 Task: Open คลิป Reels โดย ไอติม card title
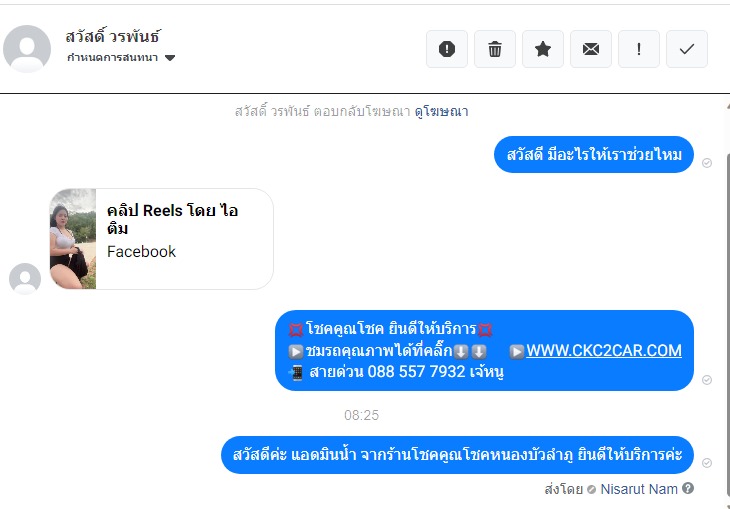(172, 219)
